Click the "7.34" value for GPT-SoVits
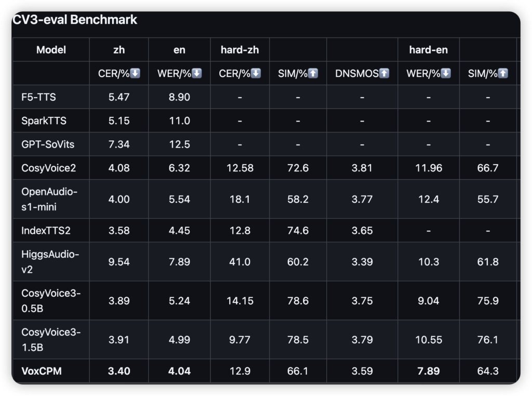 [119, 144]
